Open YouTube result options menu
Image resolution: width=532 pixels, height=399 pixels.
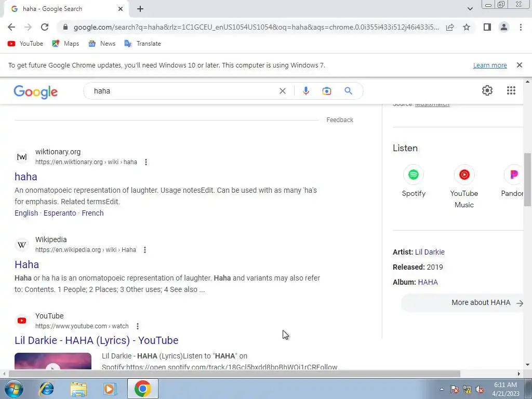tap(137, 326)
